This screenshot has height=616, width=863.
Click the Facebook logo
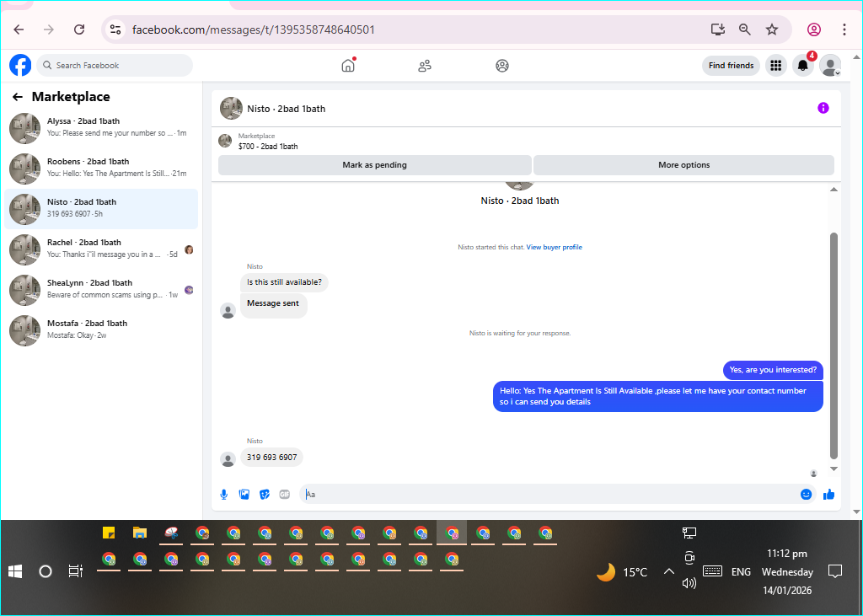coord(20,66)
